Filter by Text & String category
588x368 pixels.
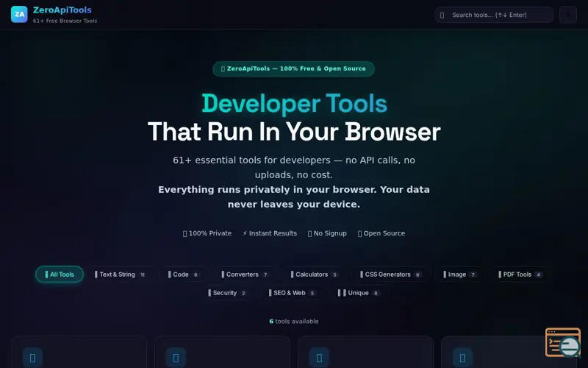[x=121, y=275]
